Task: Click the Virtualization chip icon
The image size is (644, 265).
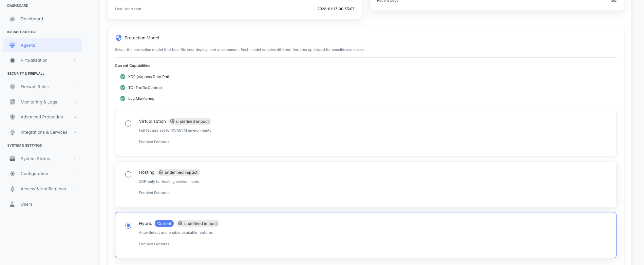Action: (13, 60)
